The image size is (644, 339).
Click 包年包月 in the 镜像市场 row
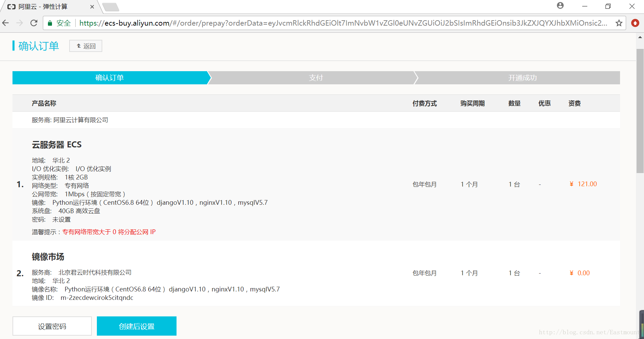[425, 273]
